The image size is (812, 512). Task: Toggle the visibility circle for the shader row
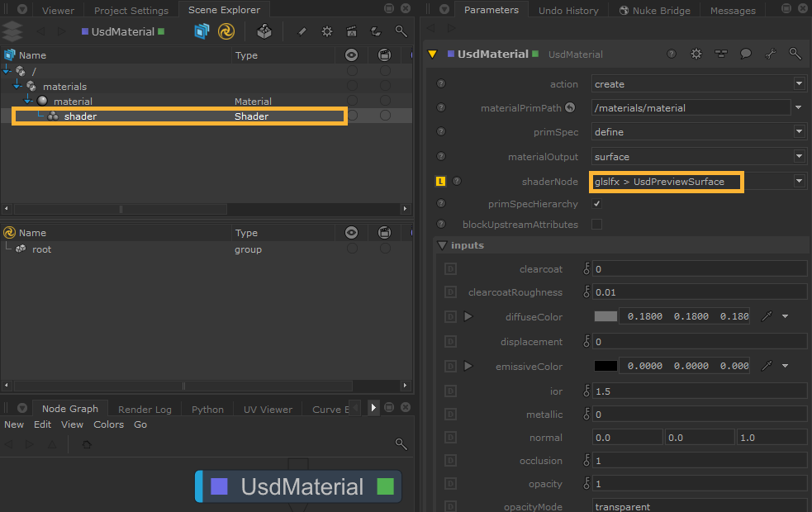[x=352, y=116]
